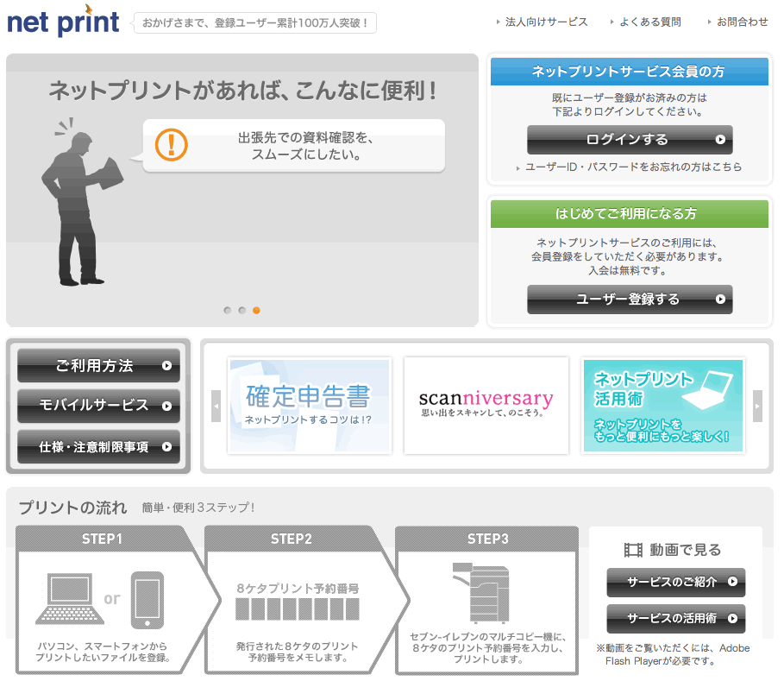Click the smartphone icon in STEP1

coord(147,600)
